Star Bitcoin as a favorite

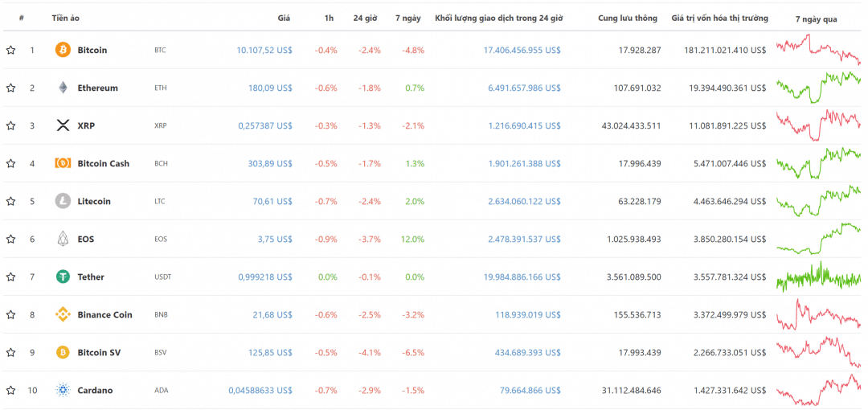[x=10, y=50]
